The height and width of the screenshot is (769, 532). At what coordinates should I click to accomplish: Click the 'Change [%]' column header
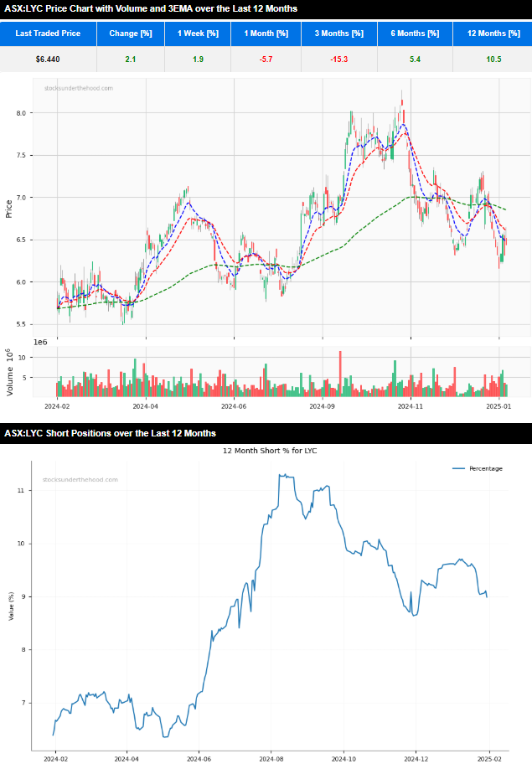coord(131,34)
